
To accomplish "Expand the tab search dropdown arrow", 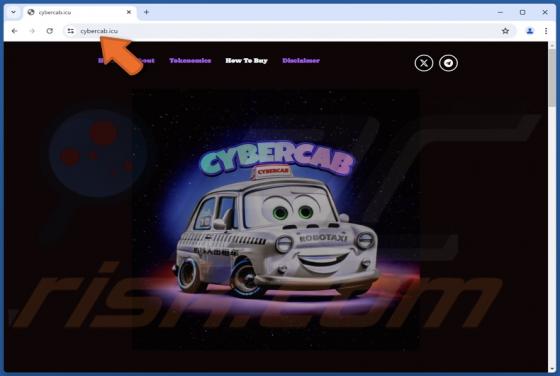I will point(13,12).
